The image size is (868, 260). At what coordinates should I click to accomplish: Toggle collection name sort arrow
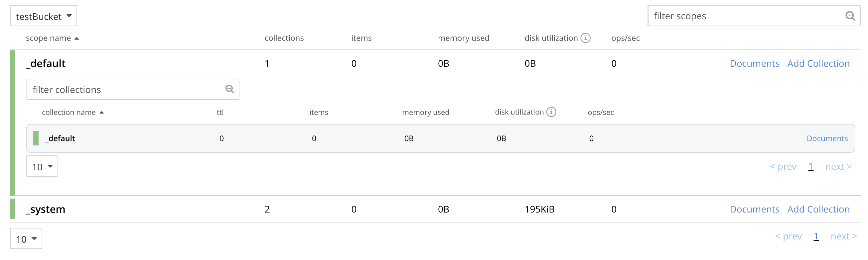(x=102, y=113)
